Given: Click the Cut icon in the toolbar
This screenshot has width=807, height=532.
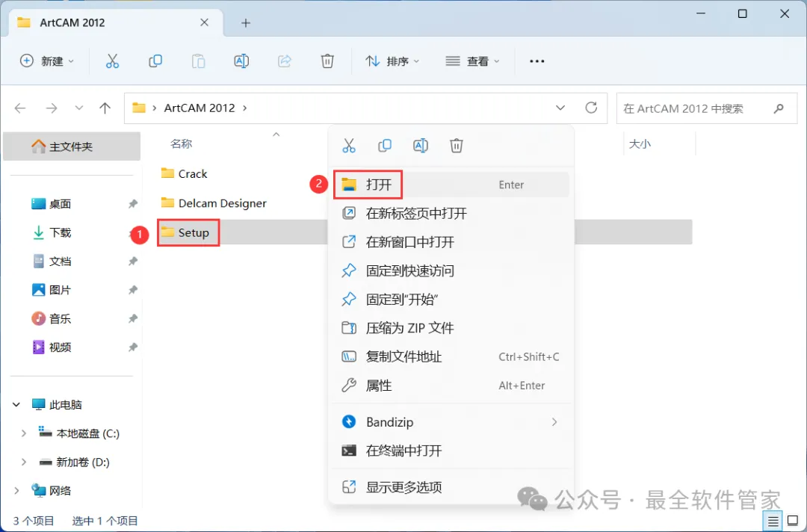Looking at the screenshot, I should point(112,61).
